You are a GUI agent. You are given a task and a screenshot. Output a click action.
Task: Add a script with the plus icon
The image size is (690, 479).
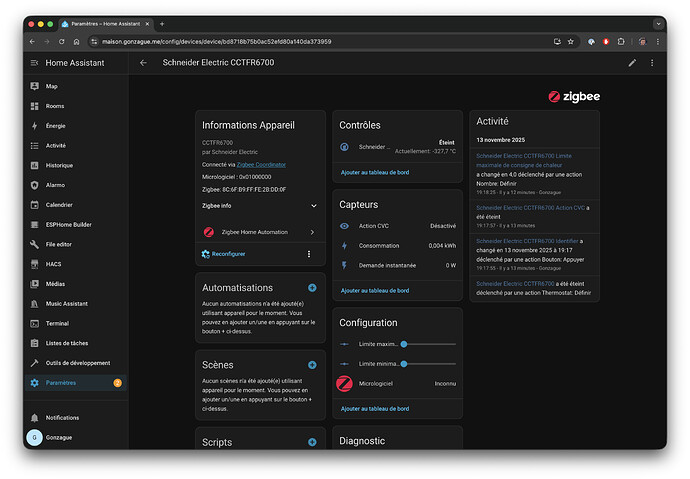[312, 442]
